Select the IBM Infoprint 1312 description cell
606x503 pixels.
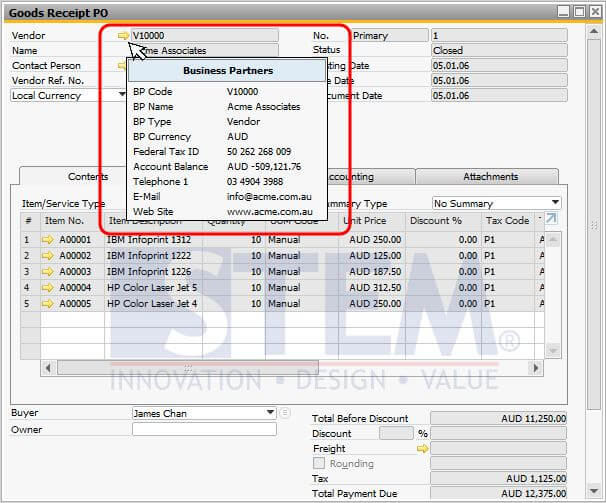(153, 240)
